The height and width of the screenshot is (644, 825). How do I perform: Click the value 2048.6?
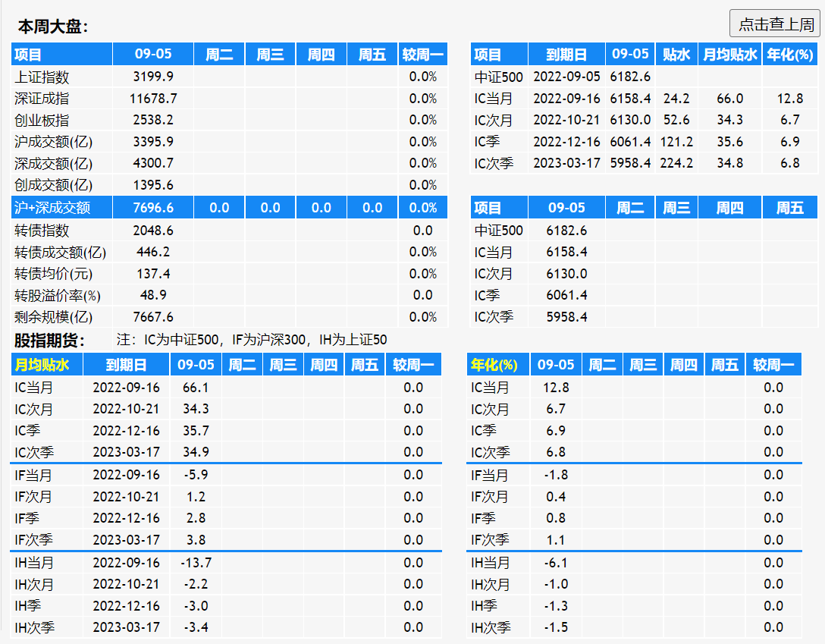[153, 231]
